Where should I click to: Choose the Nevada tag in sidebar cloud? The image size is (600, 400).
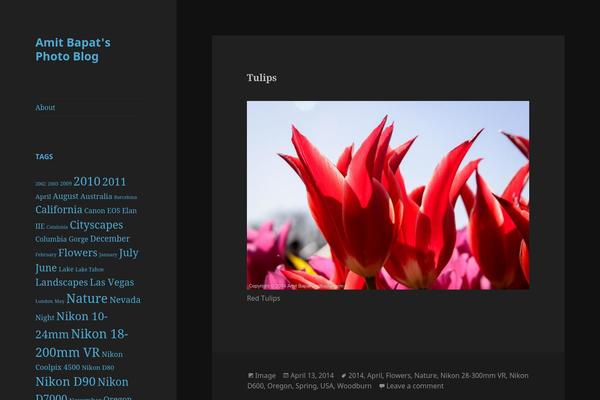click(125, 300)
